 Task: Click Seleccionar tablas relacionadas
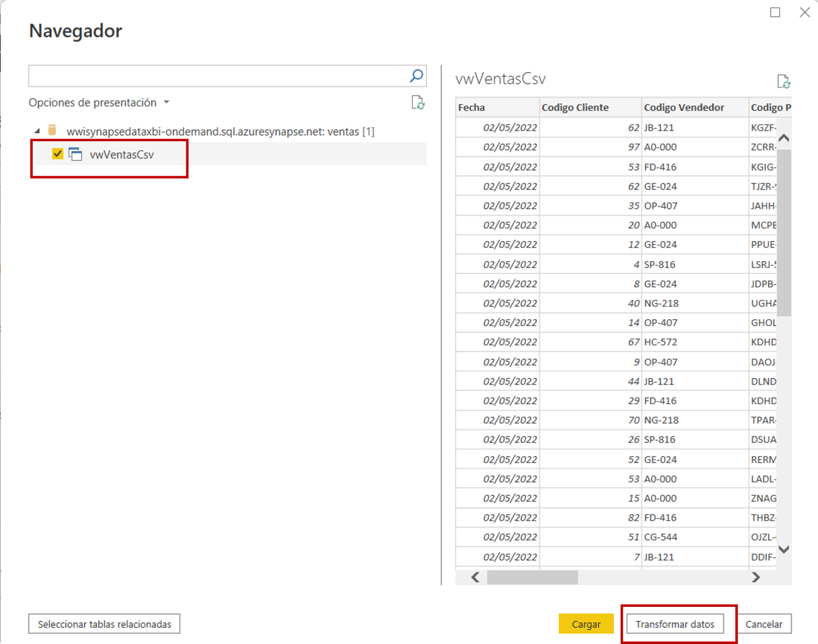tap(104, 623)
